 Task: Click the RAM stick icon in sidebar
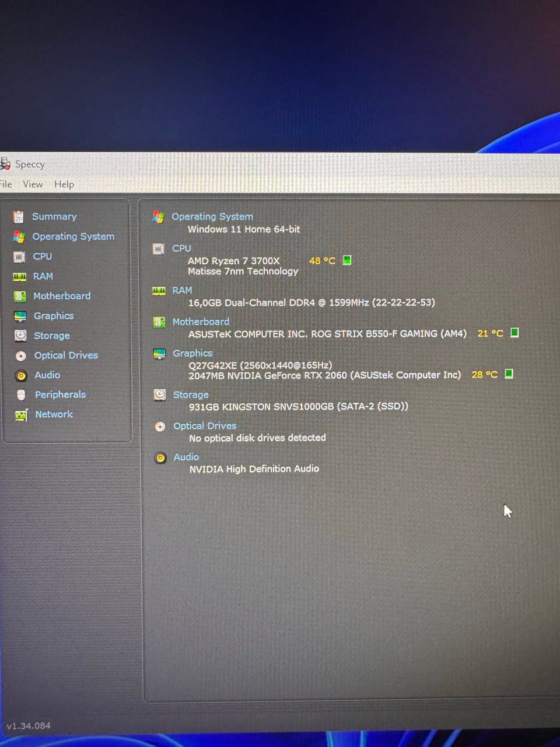[20, 277]
